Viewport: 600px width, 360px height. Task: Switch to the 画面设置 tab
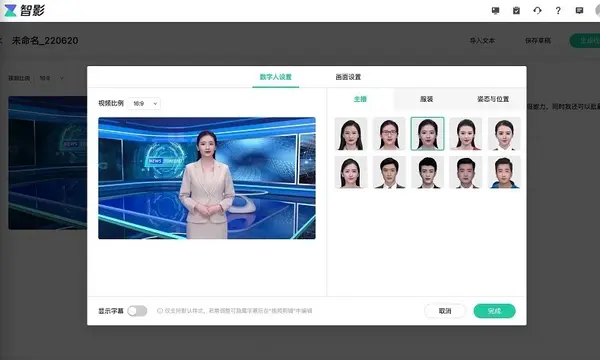(x=348, y=77)
